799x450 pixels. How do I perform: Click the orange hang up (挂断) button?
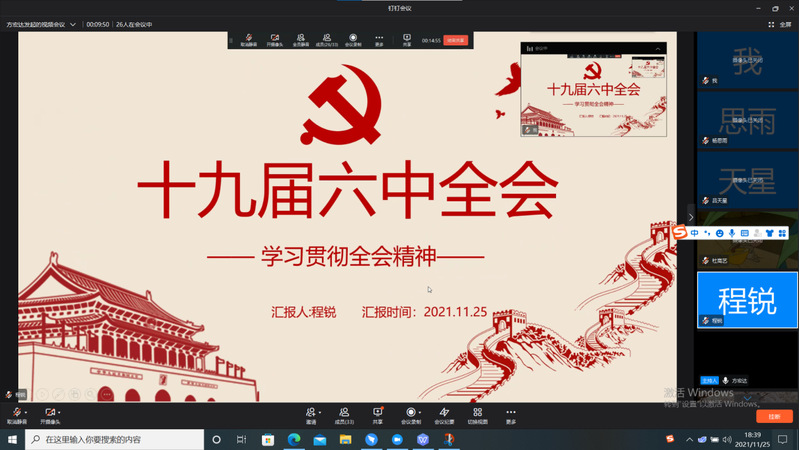[774, 416]
